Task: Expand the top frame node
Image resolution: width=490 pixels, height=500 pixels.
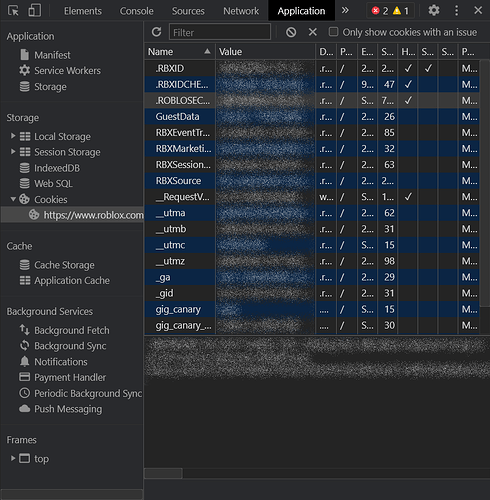Action: pyautogui.click(x=13, y=458)
